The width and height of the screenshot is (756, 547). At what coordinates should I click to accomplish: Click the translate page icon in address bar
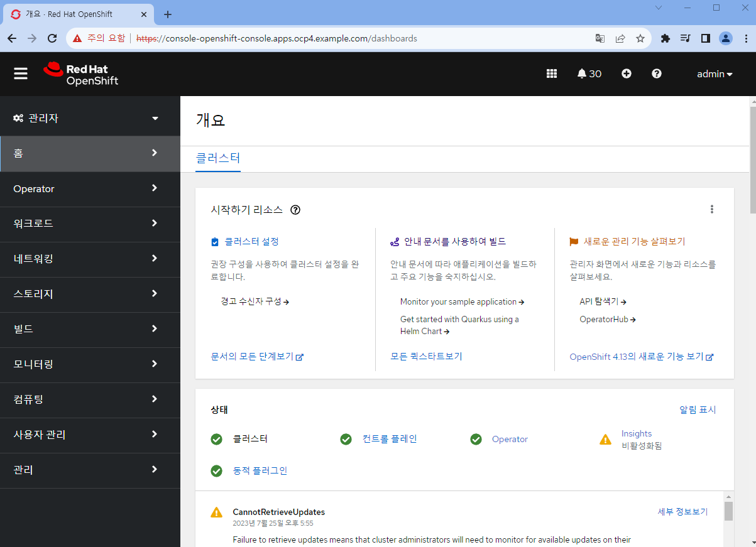click(x=600, y=38)
